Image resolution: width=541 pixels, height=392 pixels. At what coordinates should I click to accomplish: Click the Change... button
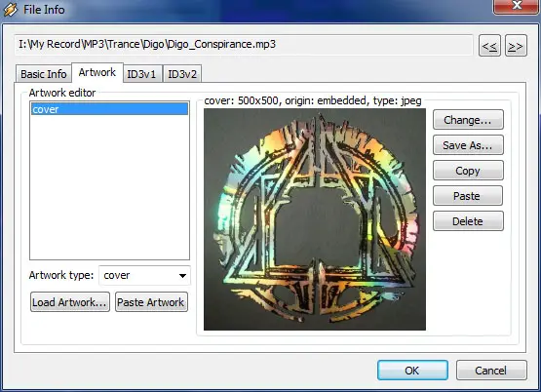tap(468, 120)
